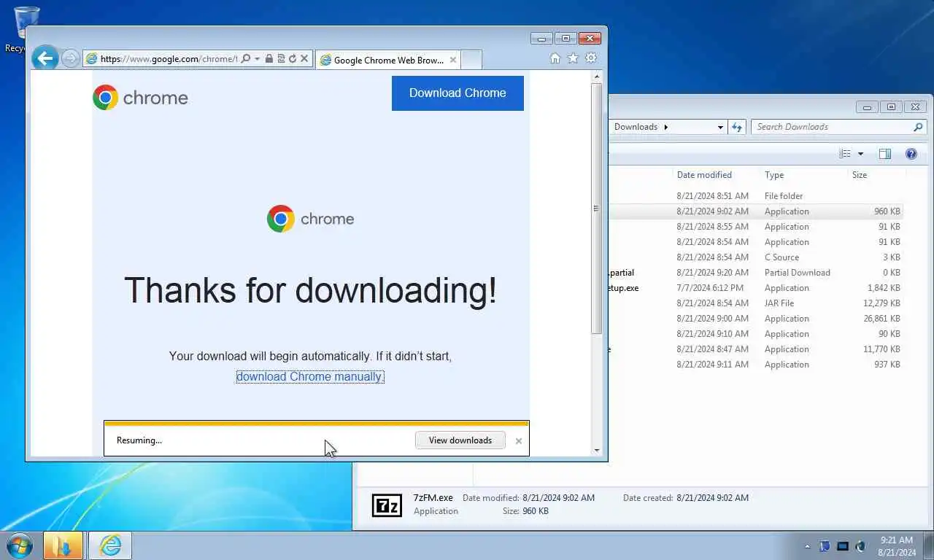Open Explorer address bar history dropdown
934x560 pixels.
720,127
